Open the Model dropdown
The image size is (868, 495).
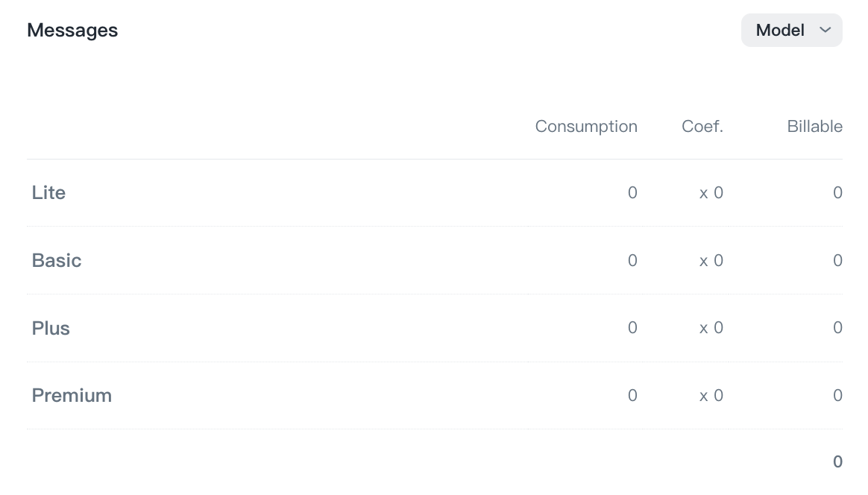click(790, 31)
